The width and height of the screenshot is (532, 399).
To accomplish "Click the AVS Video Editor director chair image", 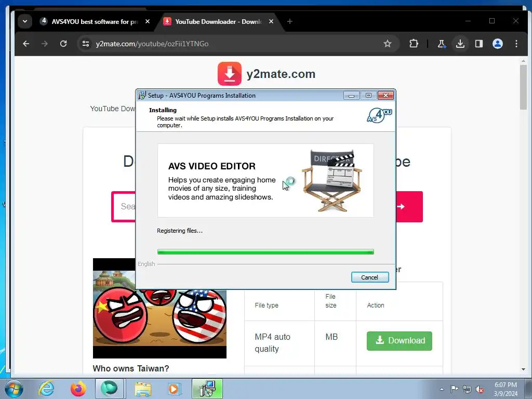I will 332,180.
